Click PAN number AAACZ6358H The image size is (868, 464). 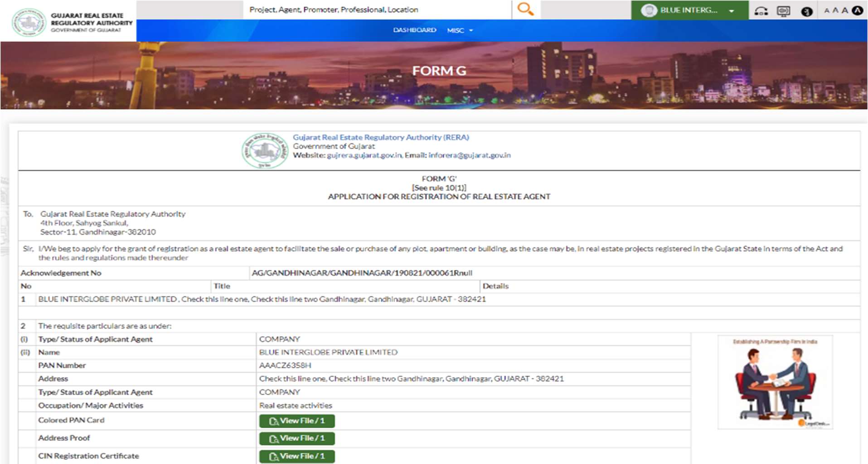[x=285, y=365]
